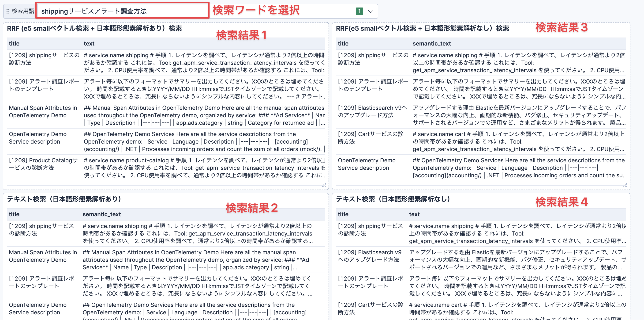644x320 pixels.
Task: Click Elasticsearch v9 upgrade row in top-right table
Action: click(x=372, y=111)
